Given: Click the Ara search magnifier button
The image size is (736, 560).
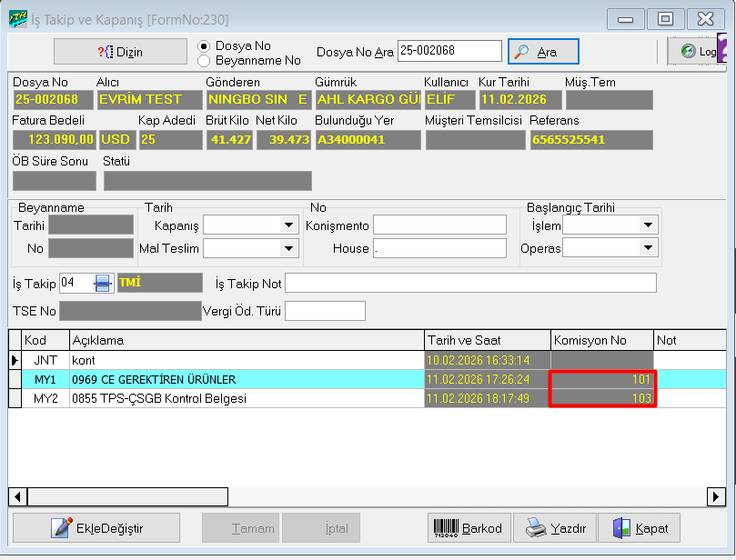Looking at the screenshot, I should tap(543, 52).
